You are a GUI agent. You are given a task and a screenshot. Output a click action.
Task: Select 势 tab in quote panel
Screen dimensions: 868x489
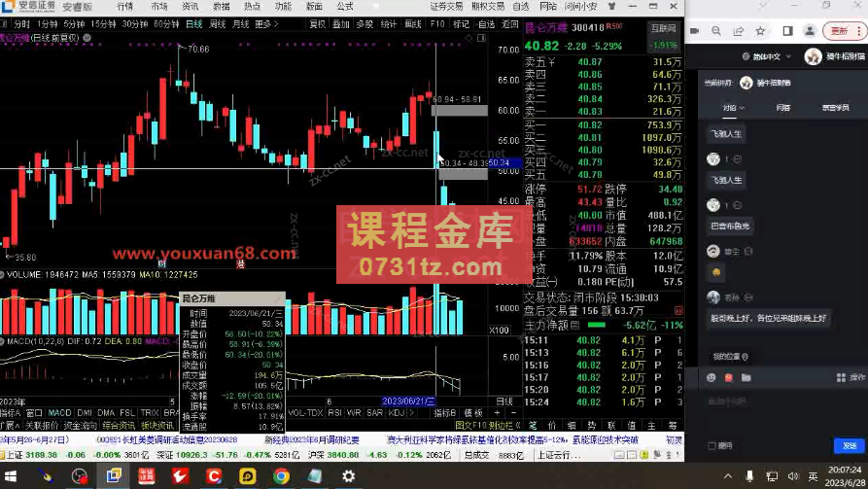pos(592,425)
